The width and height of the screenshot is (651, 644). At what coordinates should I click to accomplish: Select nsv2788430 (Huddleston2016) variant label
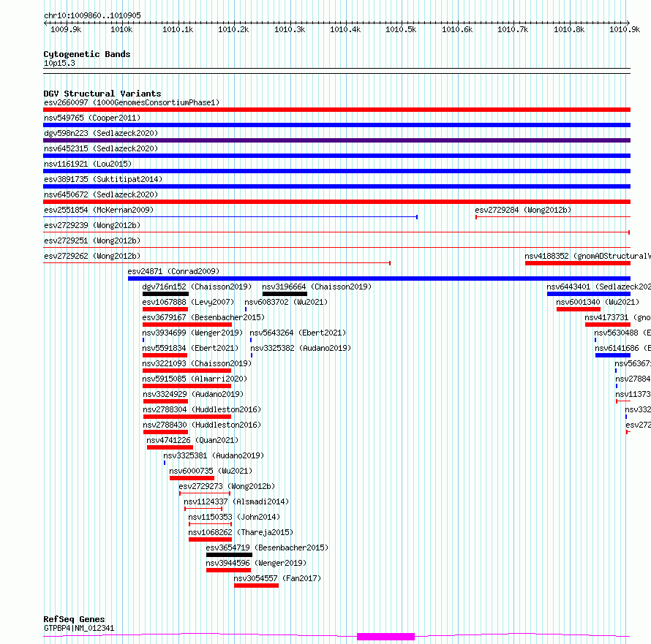(202, 425)
